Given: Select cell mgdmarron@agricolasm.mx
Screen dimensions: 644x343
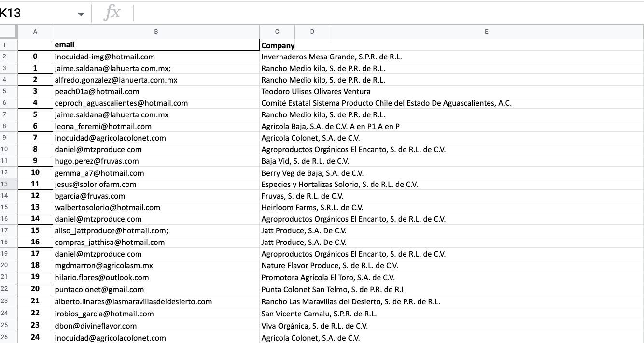Looking at the screenshot, I should pyautogui.click(x=156, y=265).
